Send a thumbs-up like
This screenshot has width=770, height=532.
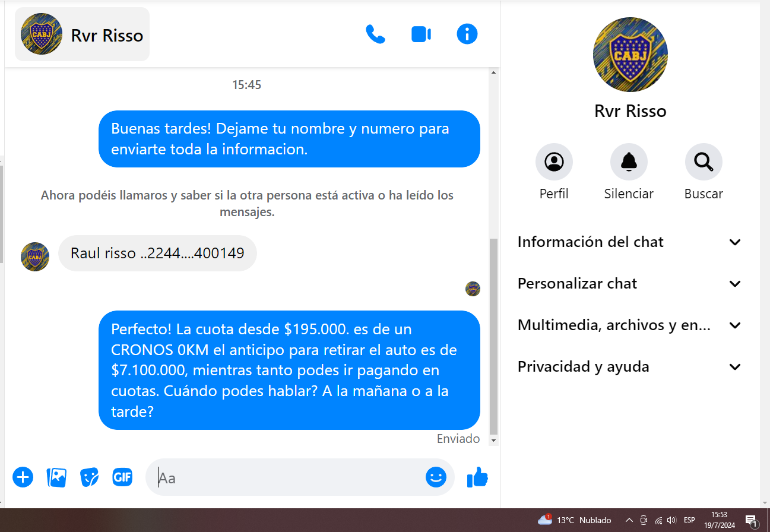(x=477, y=477)
